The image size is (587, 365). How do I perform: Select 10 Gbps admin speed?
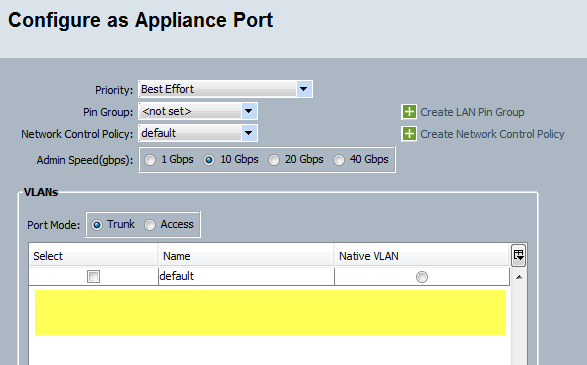pyautogui.click(x=209, y=160)
